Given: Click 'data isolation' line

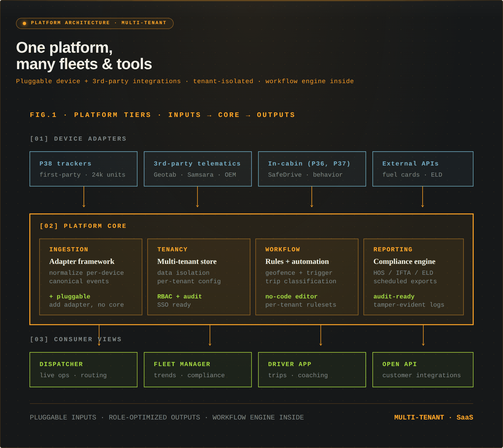Looking at the screenshot, I should pos(184,273).
